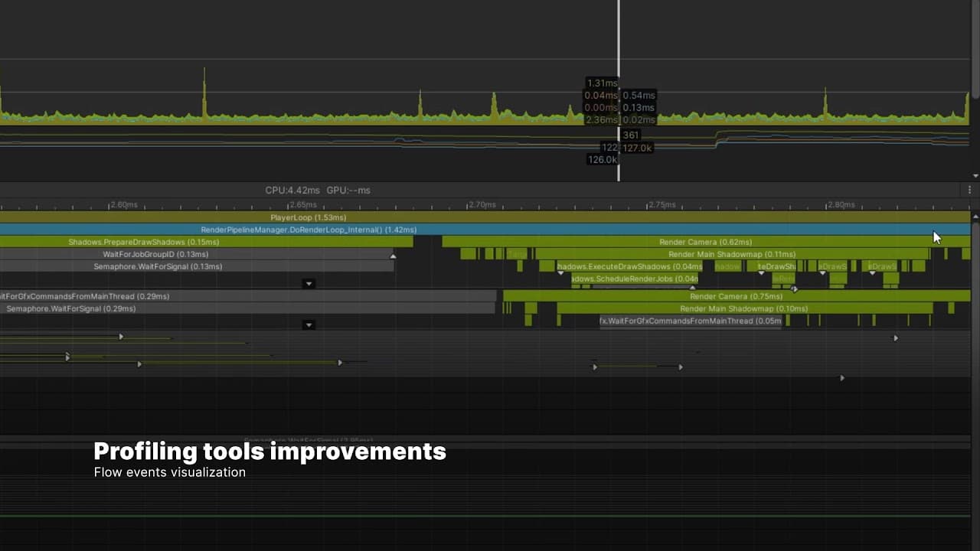Click the 2.36ms value label in chart

(601, 119)
